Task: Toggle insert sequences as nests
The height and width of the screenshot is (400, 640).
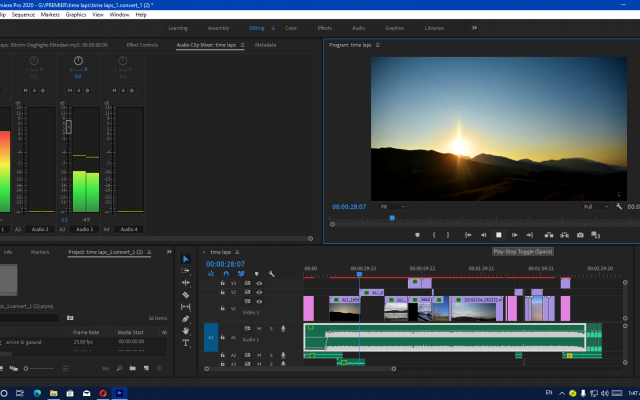Action: click(211, 274)
